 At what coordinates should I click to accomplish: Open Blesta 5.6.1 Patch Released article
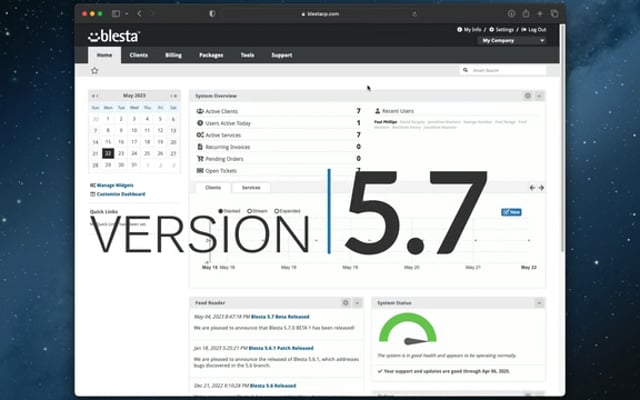coord(281,348)
